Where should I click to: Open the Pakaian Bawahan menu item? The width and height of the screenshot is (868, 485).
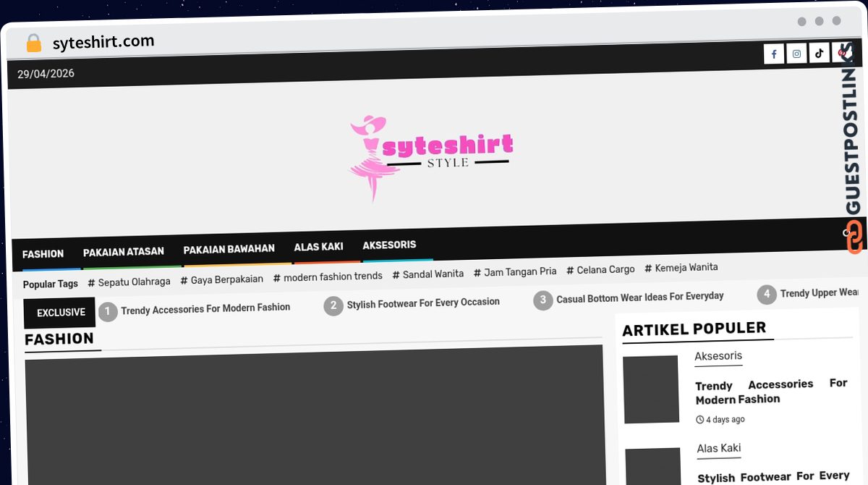(229, 249)
